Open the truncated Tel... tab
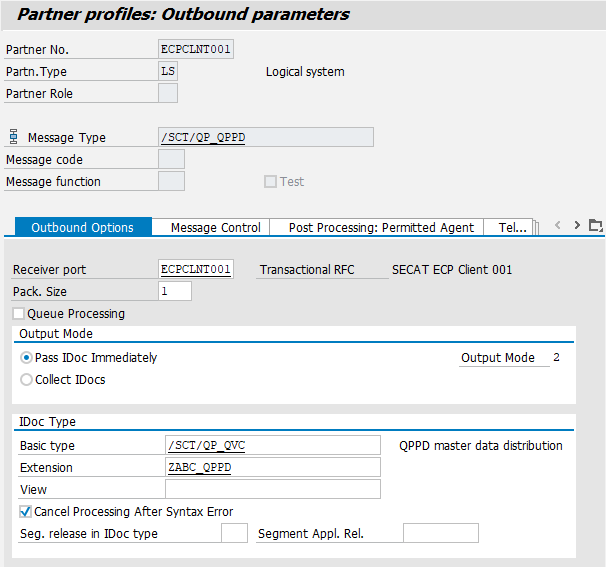This screenshot has width=606, height=567. [x=512, y=228]
